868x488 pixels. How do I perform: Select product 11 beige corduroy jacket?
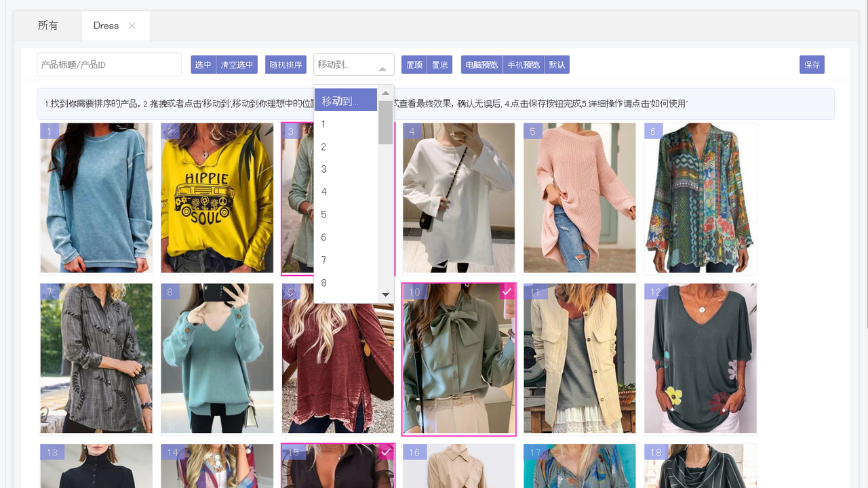pos(580,359)
